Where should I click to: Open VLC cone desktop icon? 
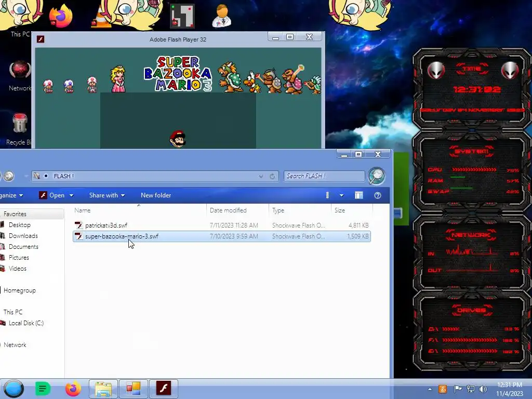[101, 17]
